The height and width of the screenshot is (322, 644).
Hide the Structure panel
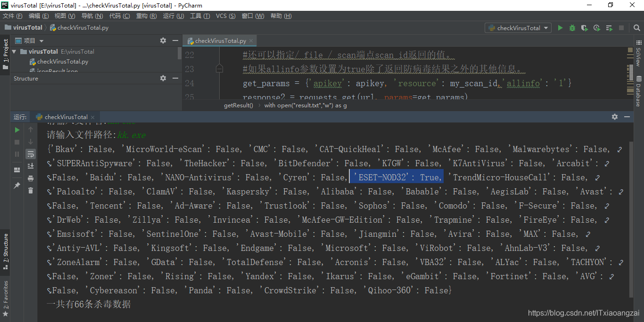tap(175, 78)
